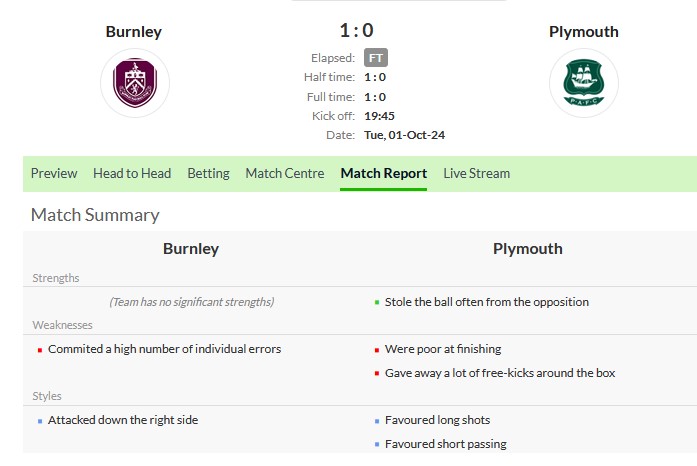The height and width of the screenshot is (466, 697).
Task: Select the Match Report tab
Action: coord(383,173)
